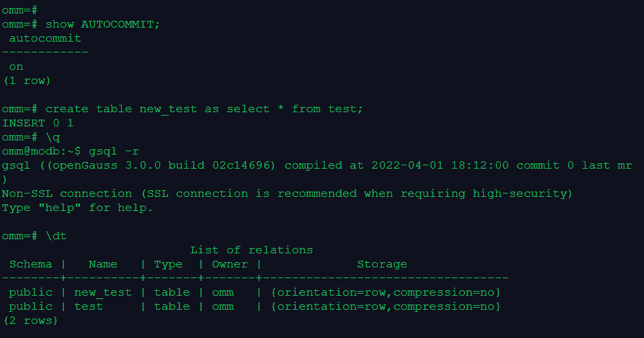The image size is (644, 338).
Task: Click the 'test' table name in relations list
Action: point(88,306)
